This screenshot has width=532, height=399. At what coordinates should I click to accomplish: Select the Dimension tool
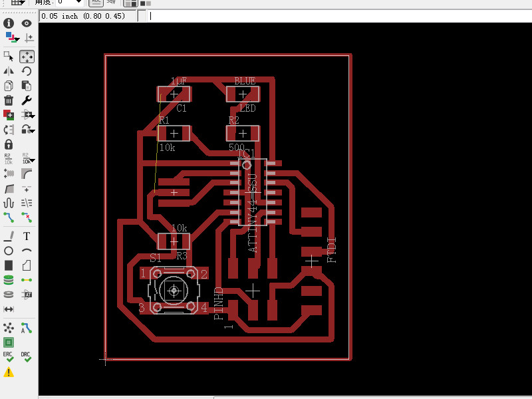9,309
